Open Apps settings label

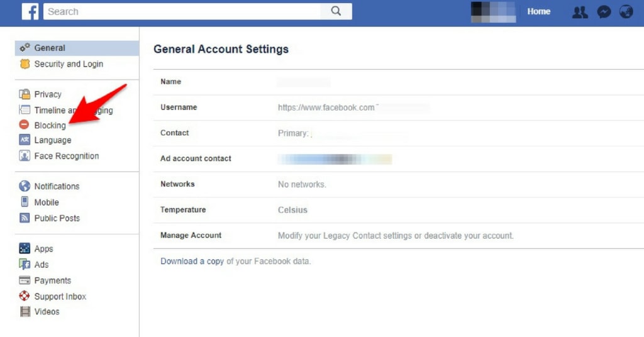43,249
